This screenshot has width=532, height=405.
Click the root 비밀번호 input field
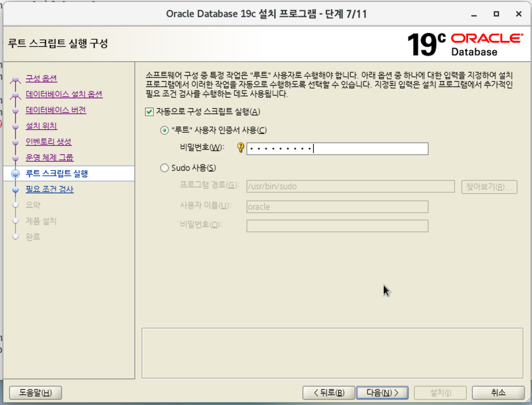(337, 149)
